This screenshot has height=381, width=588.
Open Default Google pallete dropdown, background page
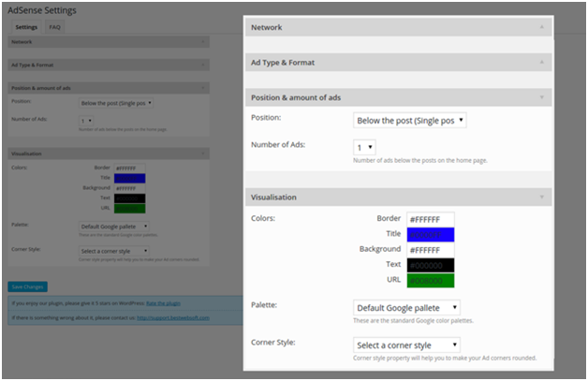tap(114, 227)
